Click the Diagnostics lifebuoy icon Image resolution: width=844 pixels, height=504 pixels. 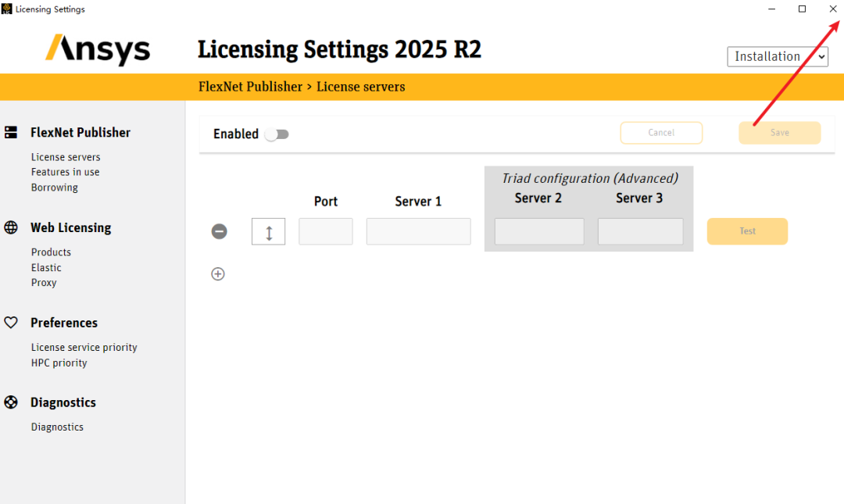(x=11, y=402)
